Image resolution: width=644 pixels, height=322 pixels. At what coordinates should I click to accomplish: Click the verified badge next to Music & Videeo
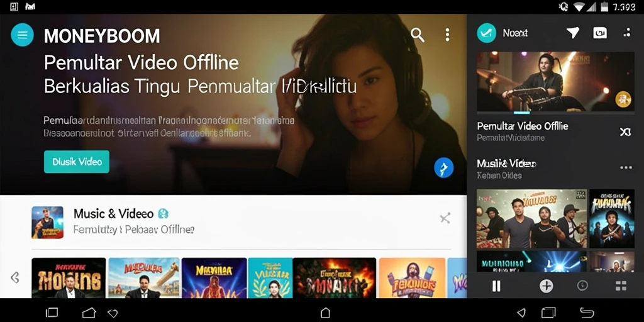pyautogui.click(x=163, y=214)
